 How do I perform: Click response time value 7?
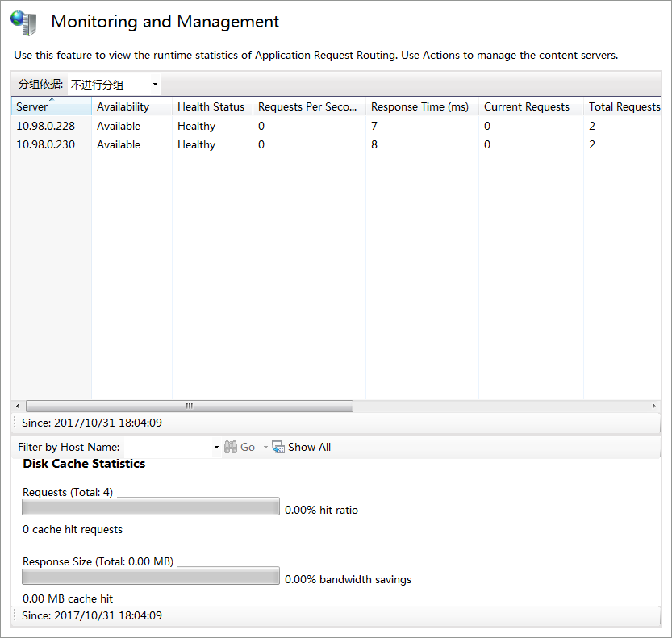pos(374,126)
